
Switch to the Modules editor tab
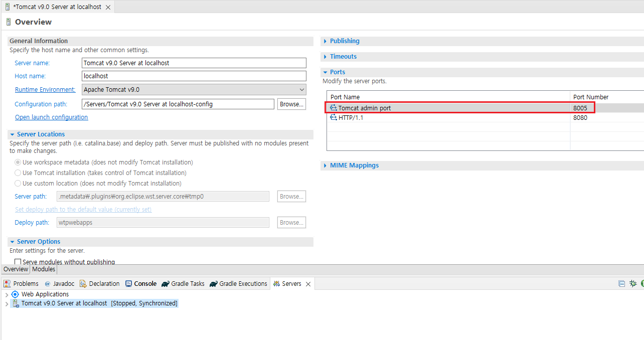pos(44,269)
